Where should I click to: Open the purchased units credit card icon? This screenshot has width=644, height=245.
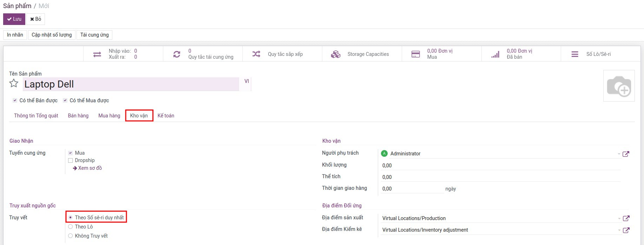tap(415, 54)
